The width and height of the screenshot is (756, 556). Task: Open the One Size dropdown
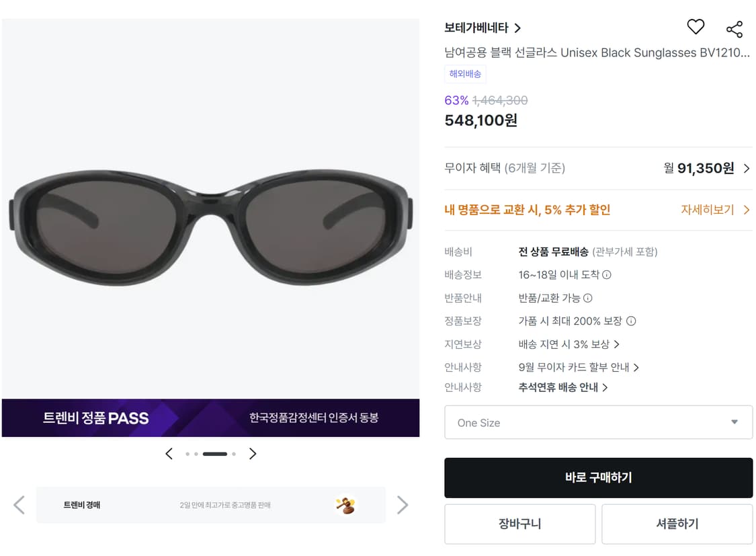click(x=598, y=422)
